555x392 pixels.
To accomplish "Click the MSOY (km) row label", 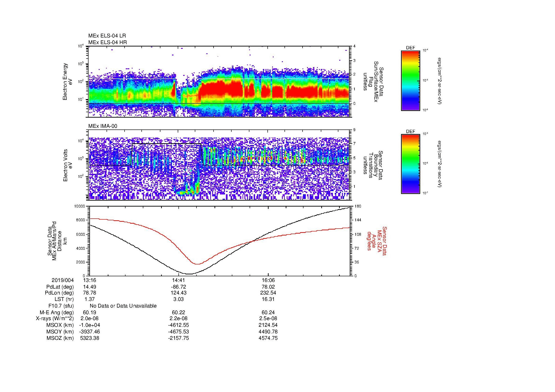I will pos(60,332).
